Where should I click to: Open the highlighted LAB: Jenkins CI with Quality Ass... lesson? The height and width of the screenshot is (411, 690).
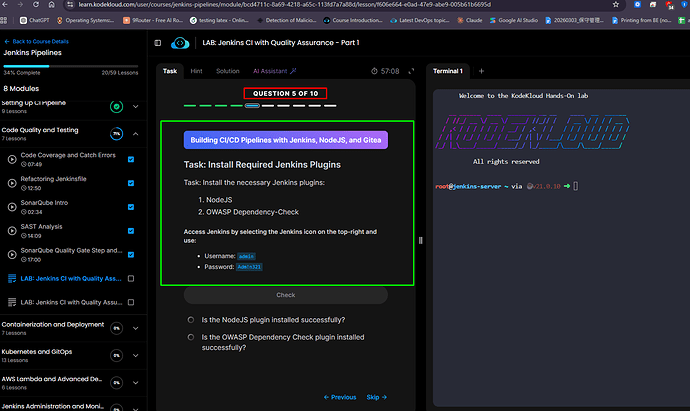71,279
